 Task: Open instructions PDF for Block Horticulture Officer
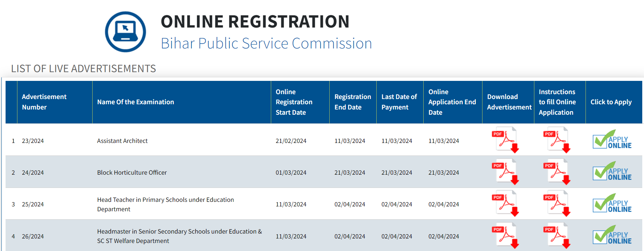point(557,172)
